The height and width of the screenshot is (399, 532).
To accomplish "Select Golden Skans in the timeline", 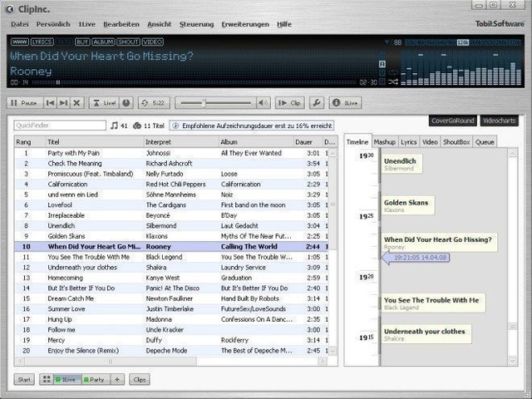I will point(407,205).
